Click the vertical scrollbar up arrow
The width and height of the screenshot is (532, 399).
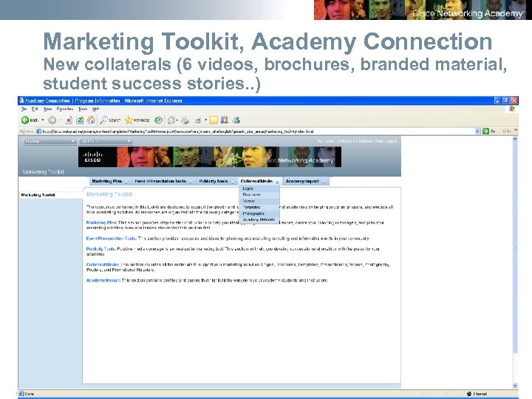[515, 139]
